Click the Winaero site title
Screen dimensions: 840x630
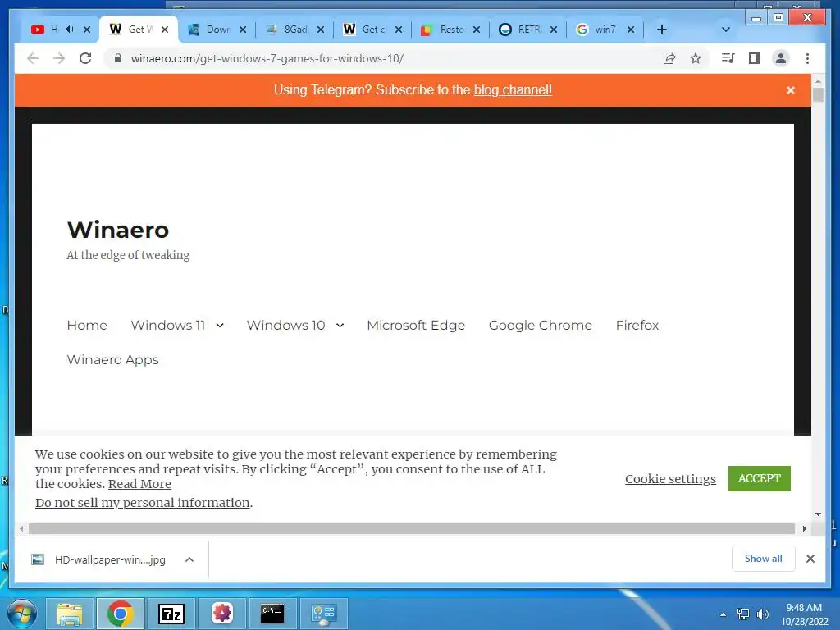(118, 230)
